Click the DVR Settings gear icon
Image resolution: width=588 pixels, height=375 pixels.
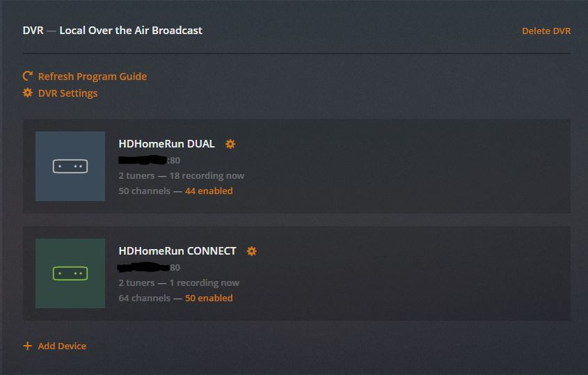click(x=28, y=93)
